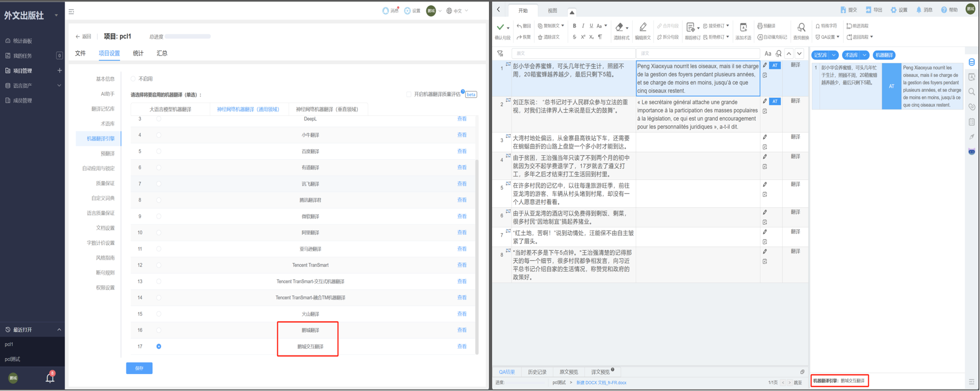Click the blue 保存 save button

pyautogui.click(x=139, y=368)
